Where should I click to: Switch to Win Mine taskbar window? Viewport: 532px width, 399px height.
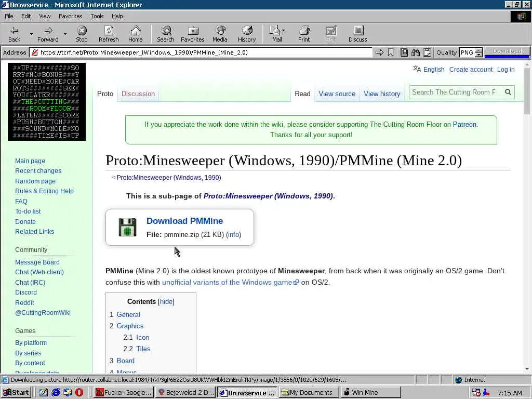[x=370, y=392]
